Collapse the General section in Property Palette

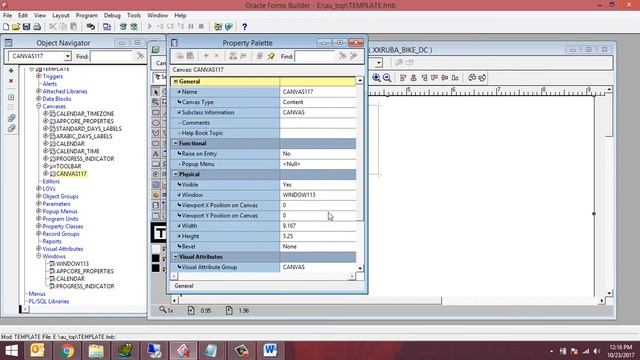click(176, 81)
